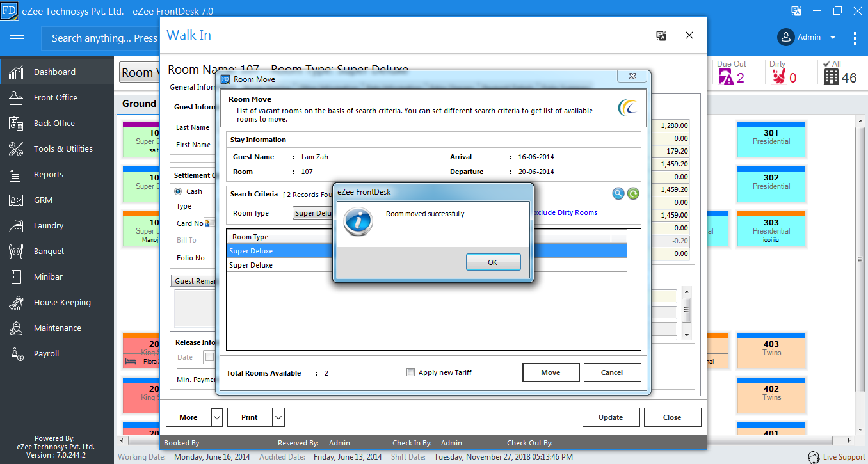Open Front Office in the sidebar
Image resolution: width=868 pixels, height=464 pixels.
coord(57,97)
